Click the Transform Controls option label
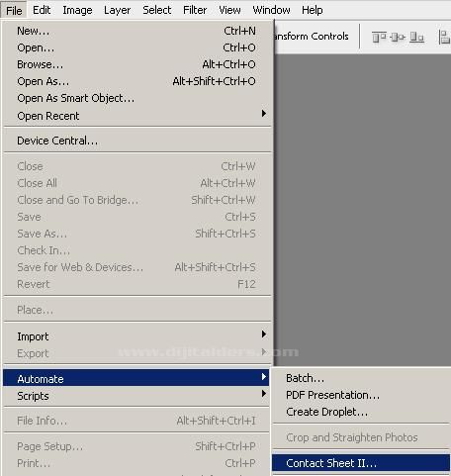Screen dimensions: 451x476 (312, 37)
